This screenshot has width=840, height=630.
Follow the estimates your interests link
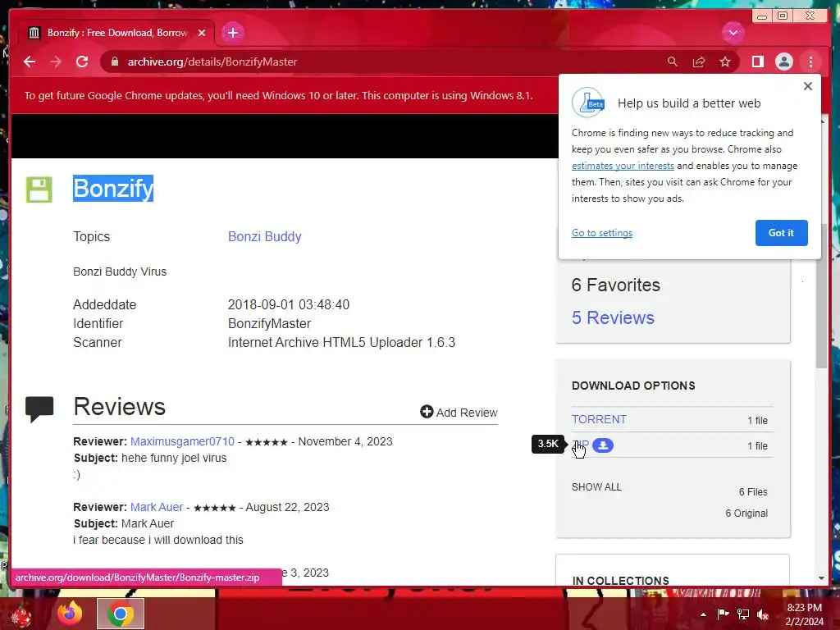623,166
